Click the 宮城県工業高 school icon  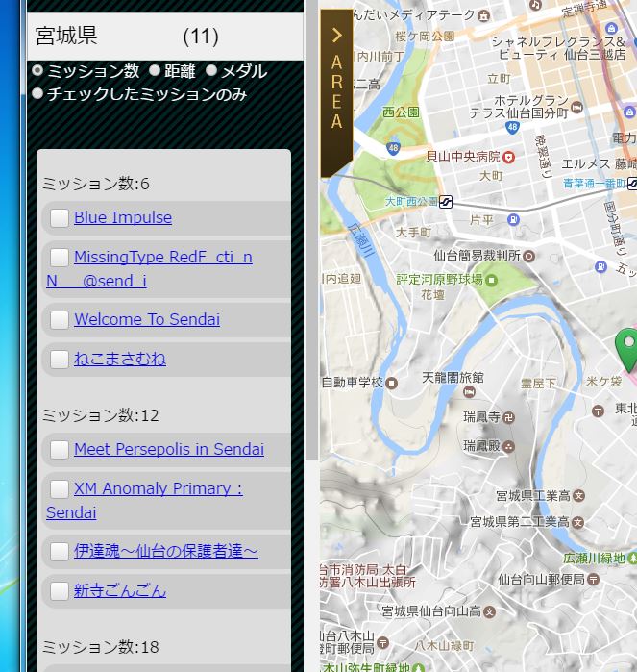(578, 496)
